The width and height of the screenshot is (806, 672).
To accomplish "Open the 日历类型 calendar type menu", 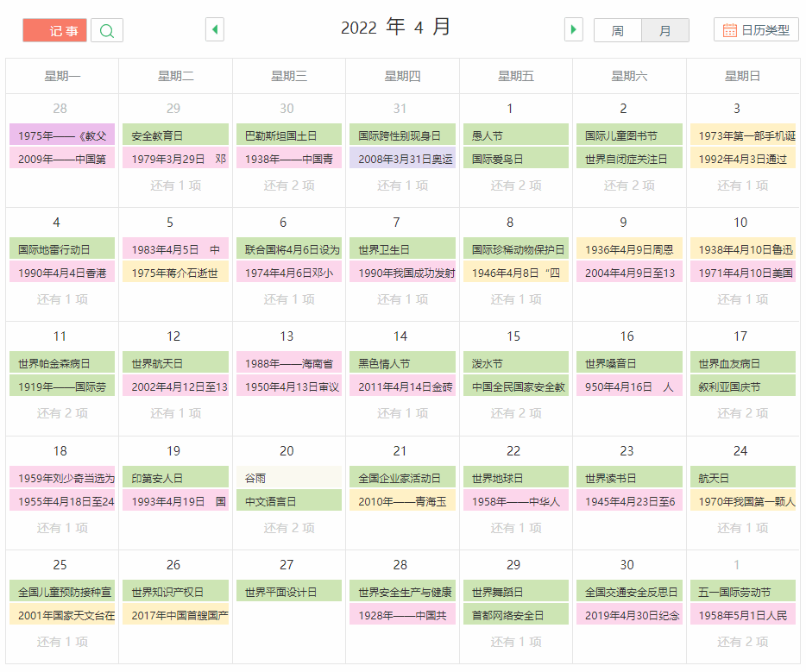I will point(756,30).
